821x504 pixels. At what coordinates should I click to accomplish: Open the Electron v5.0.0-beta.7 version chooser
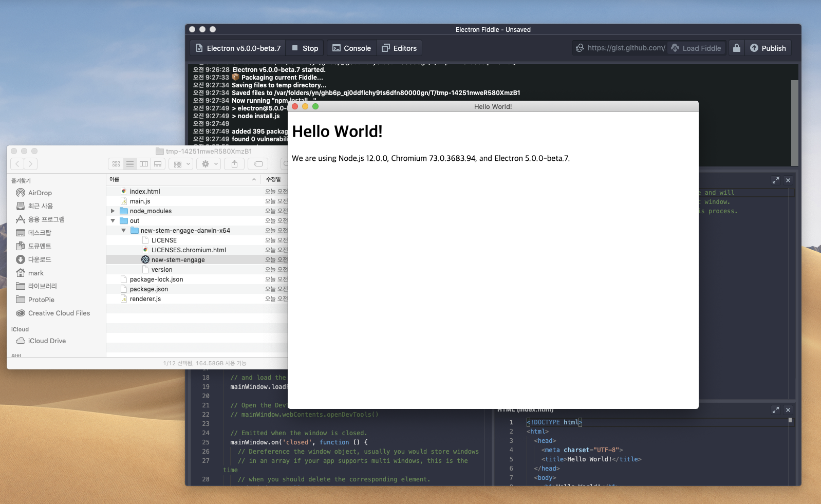[x=238, y=48]
